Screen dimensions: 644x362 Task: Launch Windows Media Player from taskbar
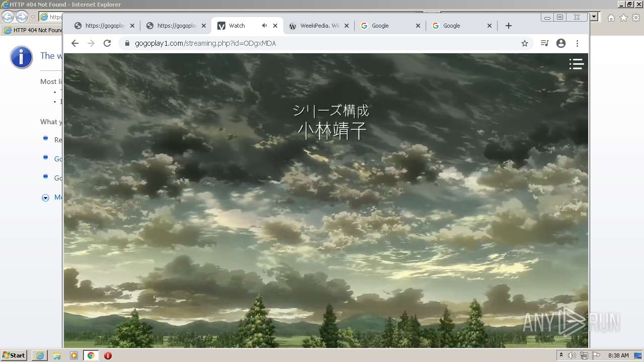[x=74, y=355]
